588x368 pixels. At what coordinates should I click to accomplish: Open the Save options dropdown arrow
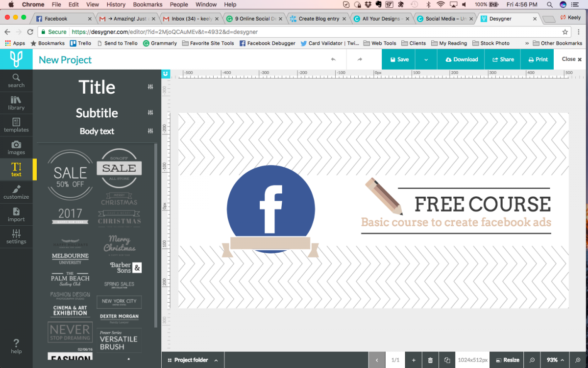[426, 59]
